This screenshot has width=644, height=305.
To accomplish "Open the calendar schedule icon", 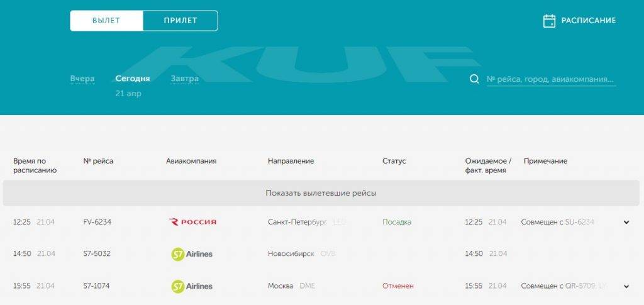I will pyautogui.click(x=549, y=21).
